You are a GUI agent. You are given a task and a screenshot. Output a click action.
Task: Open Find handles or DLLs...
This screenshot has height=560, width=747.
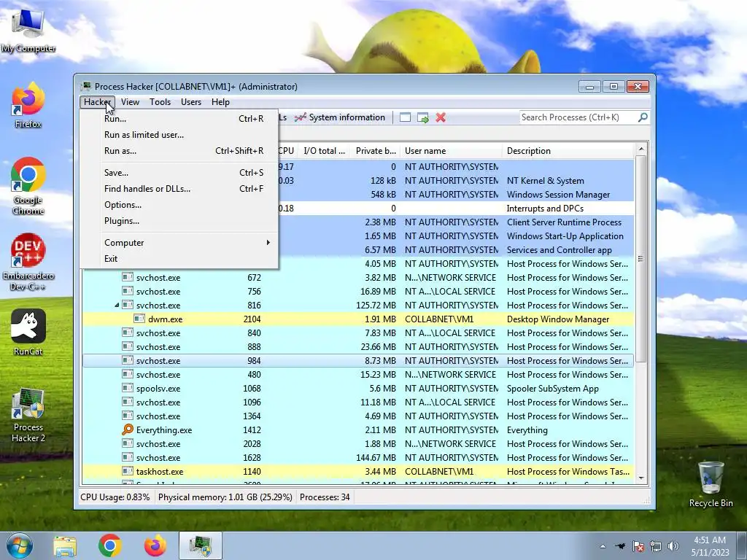[x=179, y=189]
